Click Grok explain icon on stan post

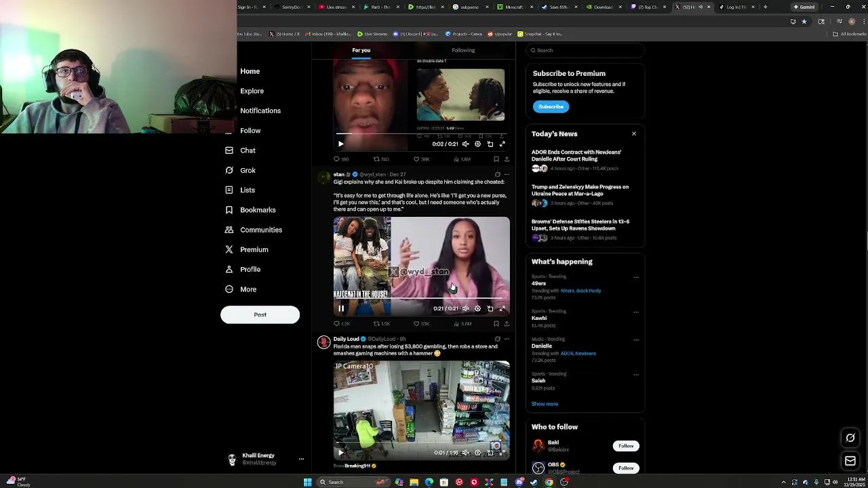(x=497, y=175)
